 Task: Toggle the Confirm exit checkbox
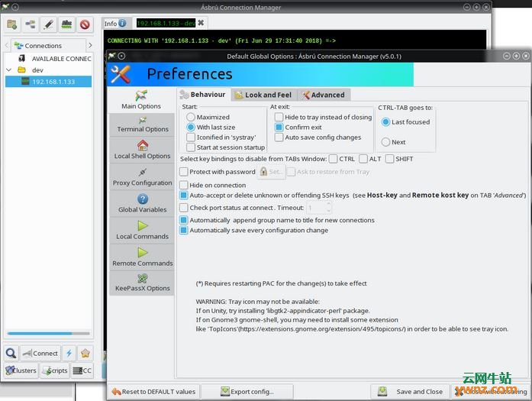click(x=279, y=128)
